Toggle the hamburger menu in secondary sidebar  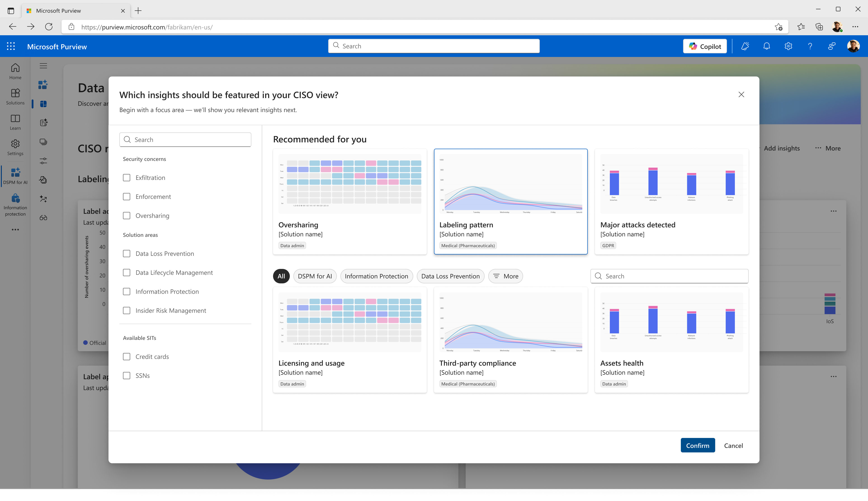(x=43, y=66)
